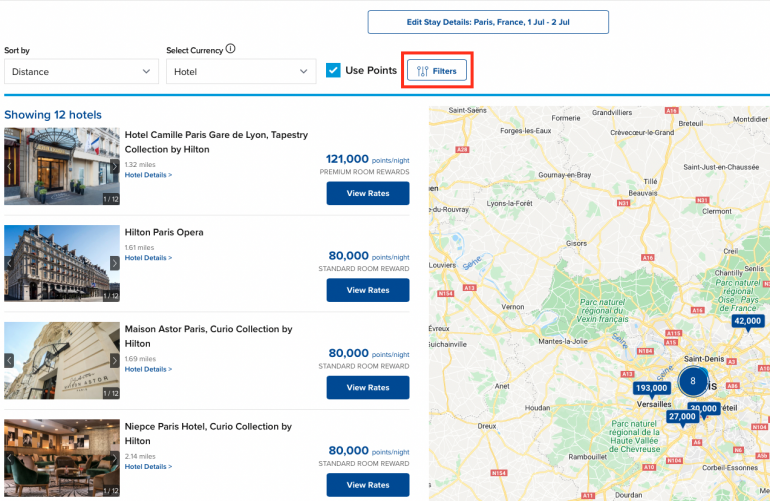Select the 42,000 points map marker

[747, 321]
